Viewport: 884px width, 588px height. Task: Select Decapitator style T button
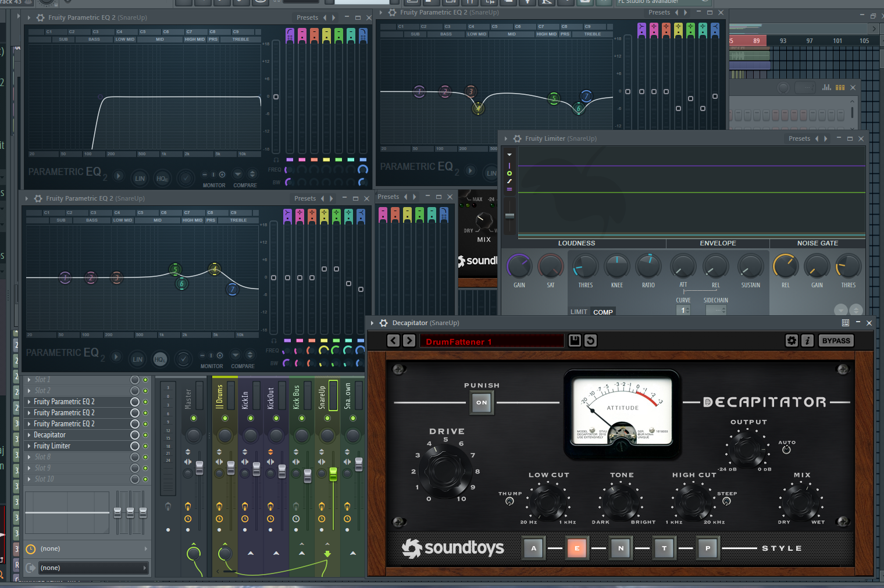[664, 548]
